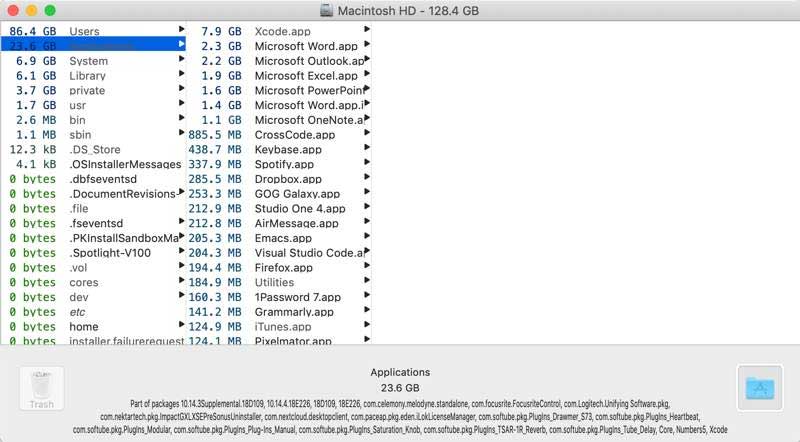Select the private folder entry
This screenshot has height=442, width=800.
[93, 90]
